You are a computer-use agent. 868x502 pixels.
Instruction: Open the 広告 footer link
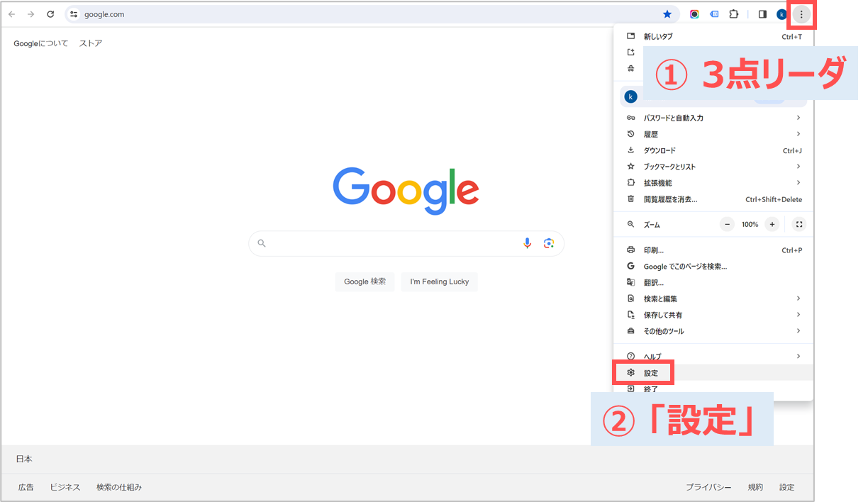point(26,487)
